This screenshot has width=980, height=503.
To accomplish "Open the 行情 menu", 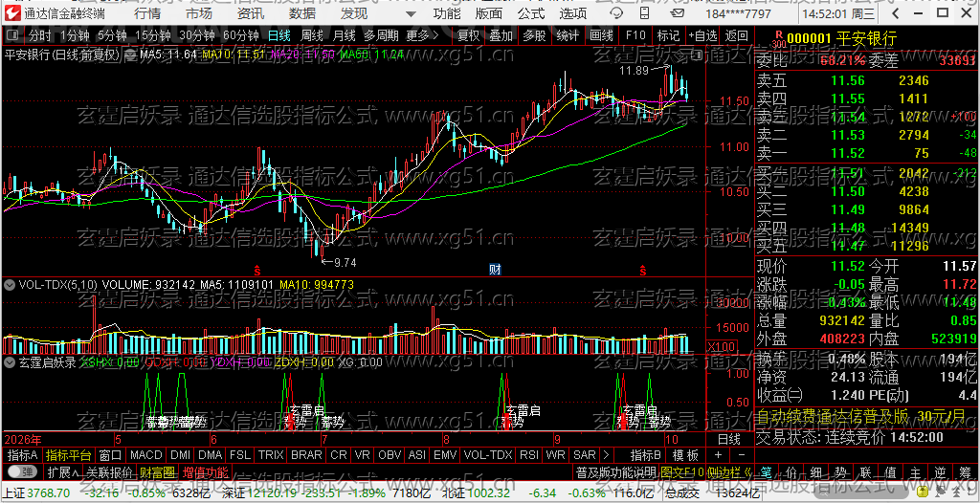I will 146,13.
